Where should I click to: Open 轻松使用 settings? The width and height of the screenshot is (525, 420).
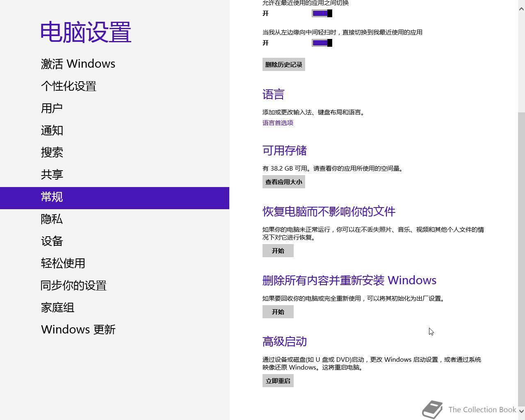pos(63,263)
